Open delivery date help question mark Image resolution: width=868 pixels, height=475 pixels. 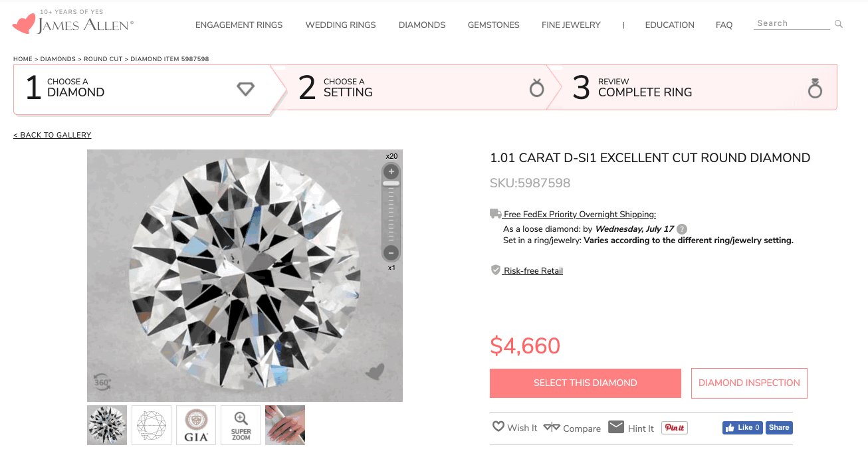(682, 229)
